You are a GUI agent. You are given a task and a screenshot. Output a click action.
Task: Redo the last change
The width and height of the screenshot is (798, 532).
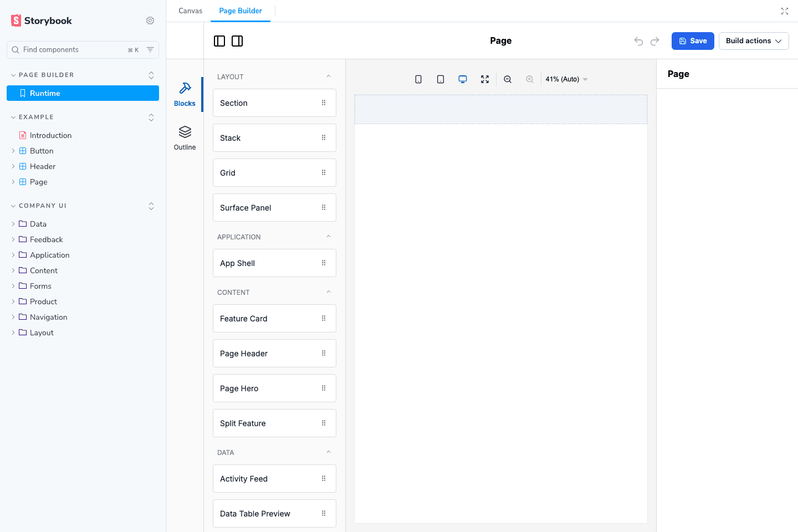pos(655,41)
